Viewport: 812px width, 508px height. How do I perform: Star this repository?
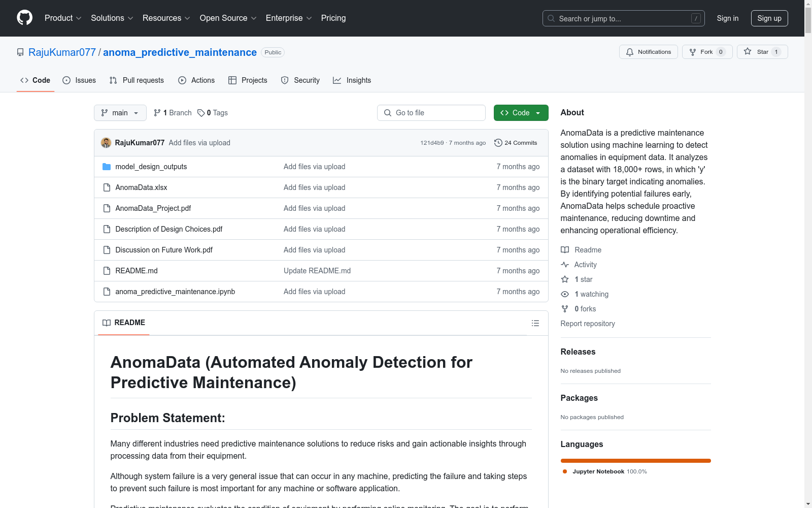[x=762, y=52]
